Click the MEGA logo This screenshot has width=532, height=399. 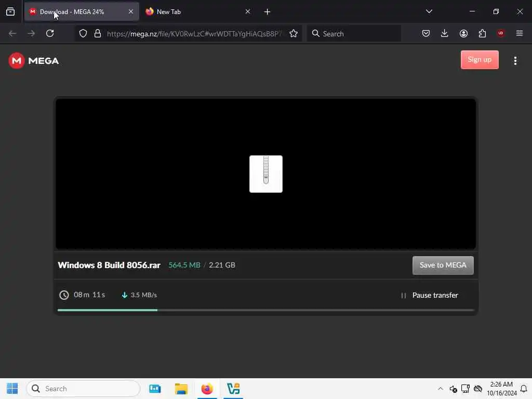click(x=34, y=61)
